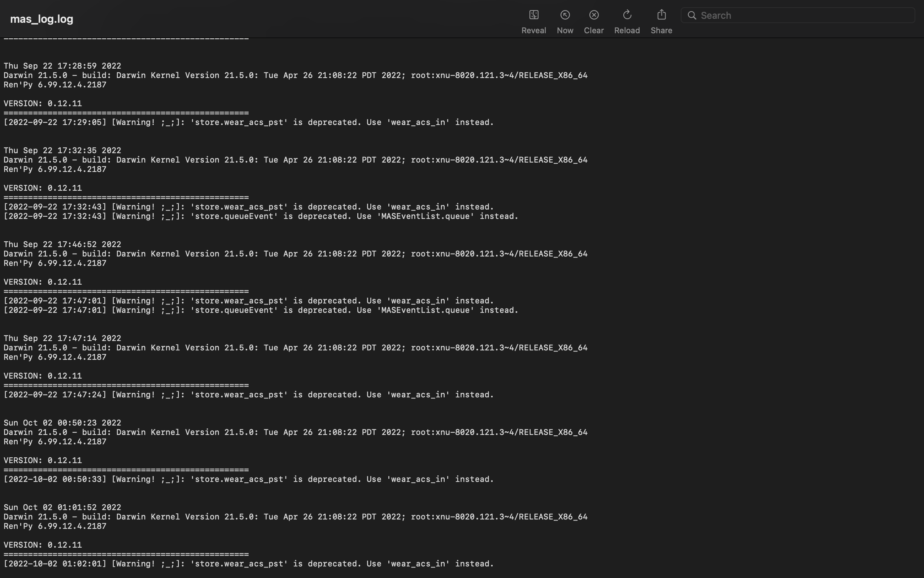Click the Ren'Py line under the 17:46:52 header

55,263
